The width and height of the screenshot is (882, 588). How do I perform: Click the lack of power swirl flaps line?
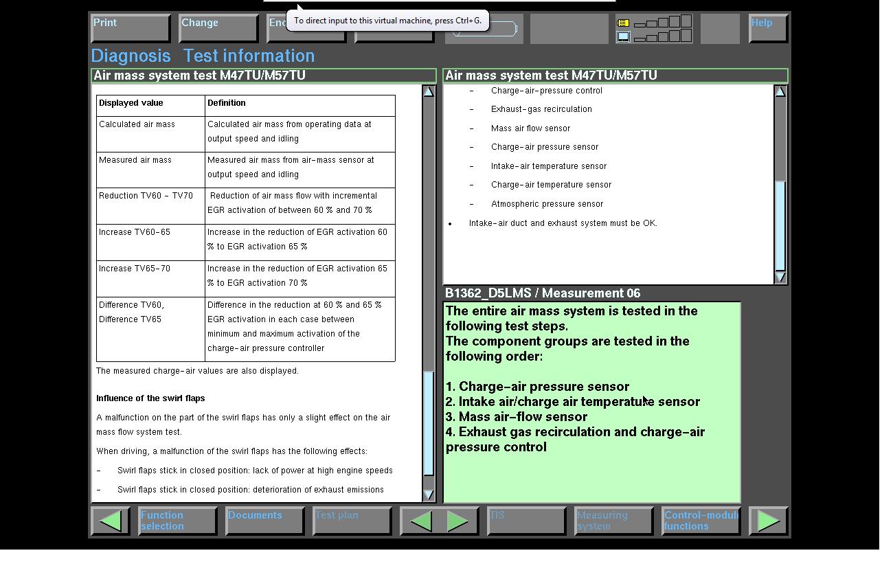click(x=255, y=471)
